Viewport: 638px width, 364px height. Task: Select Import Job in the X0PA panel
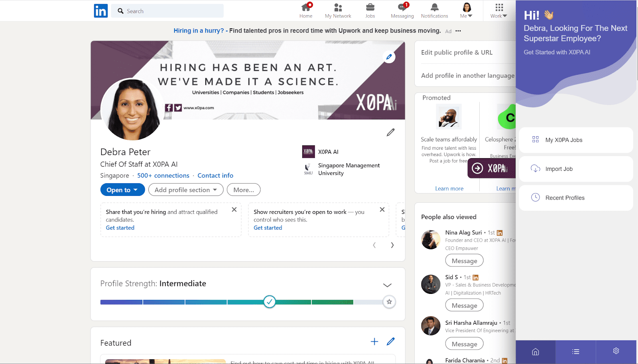576,169
